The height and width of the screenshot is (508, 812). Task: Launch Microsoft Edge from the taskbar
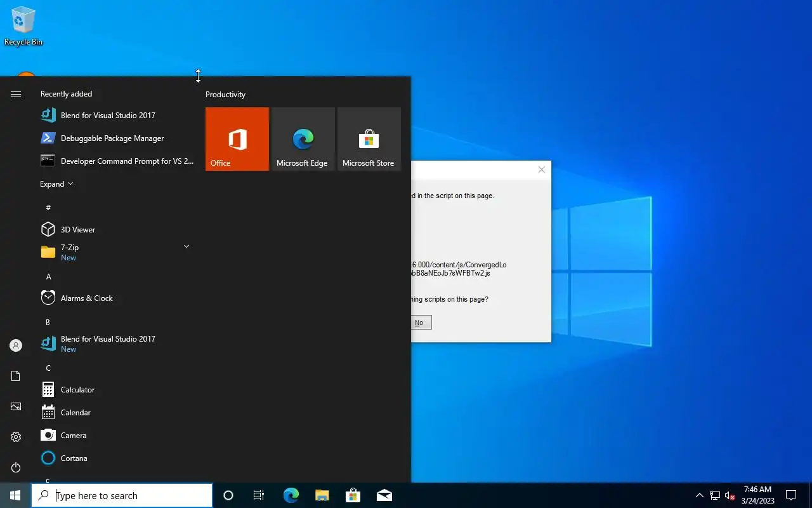[291, 495]
